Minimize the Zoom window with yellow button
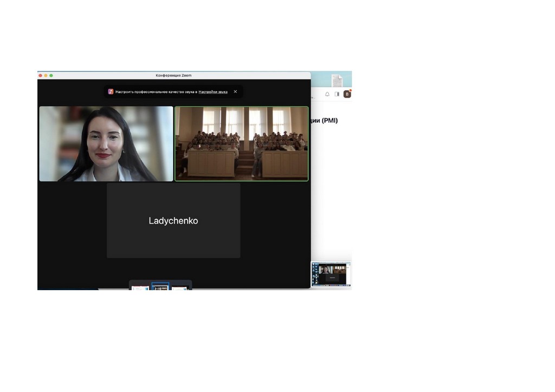Viewport: 555px width, 392px height. tap(46, 75)
